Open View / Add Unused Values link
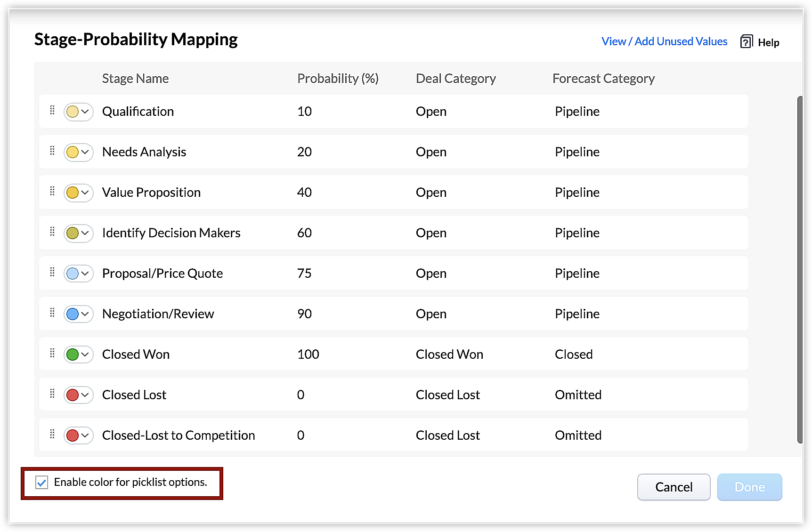The height and width of the screenshot is (532, 812). pyautogui.click(x=664, y=41)
